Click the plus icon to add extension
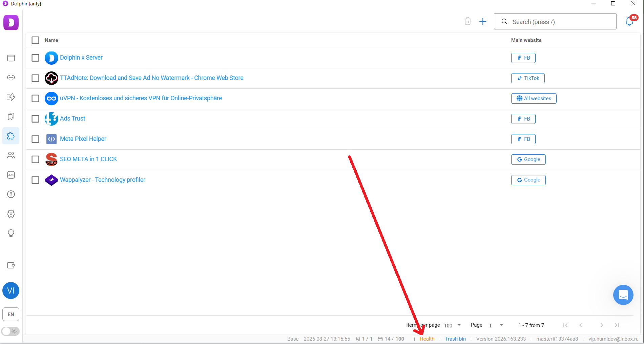The height and width of the screenshot is (344, 644). pos(483,22)
